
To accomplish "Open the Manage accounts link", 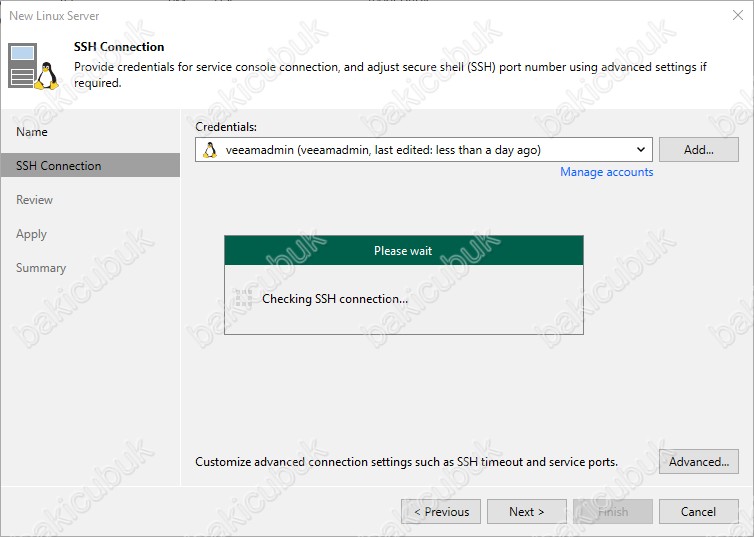I will click(x=606, y=172).
